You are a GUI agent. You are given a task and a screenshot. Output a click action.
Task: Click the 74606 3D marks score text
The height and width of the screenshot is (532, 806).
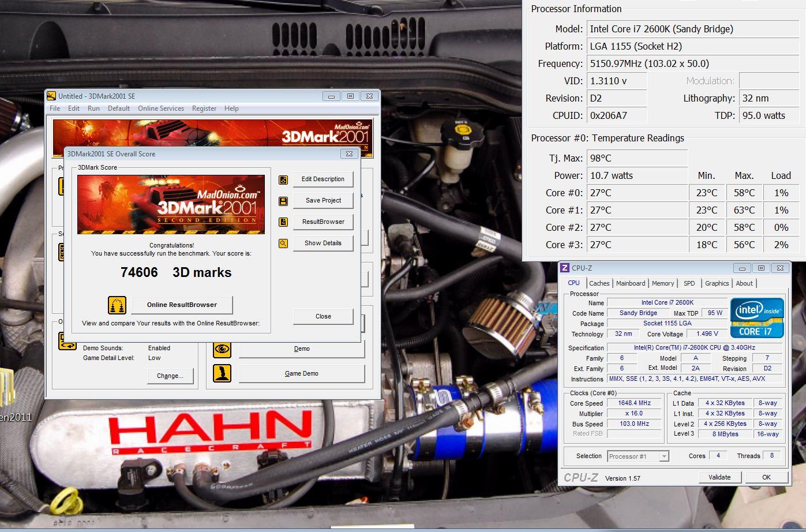coord(176,273)
